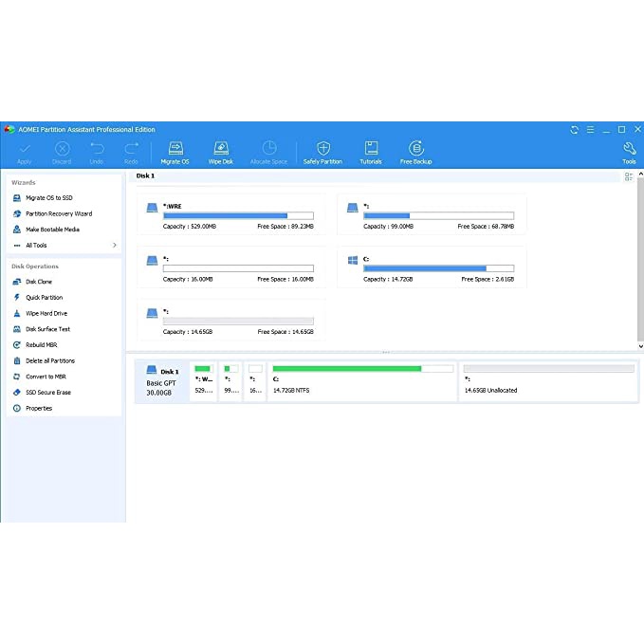Click Disk Clone in Disk Operations
644x644 pixels.
click(x=39, y=282)
